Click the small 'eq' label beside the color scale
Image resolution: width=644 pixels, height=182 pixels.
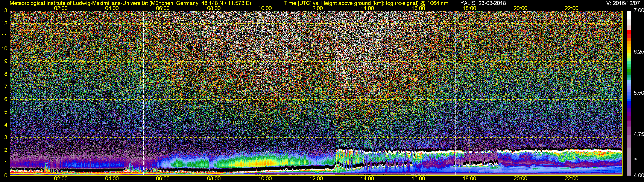coord(636,159)
